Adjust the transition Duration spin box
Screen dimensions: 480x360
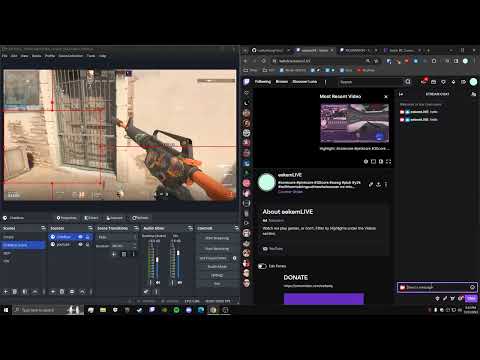124,246
